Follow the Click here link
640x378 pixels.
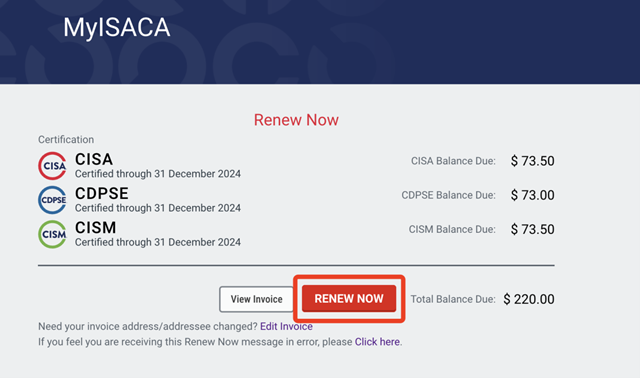coord(377,342)
